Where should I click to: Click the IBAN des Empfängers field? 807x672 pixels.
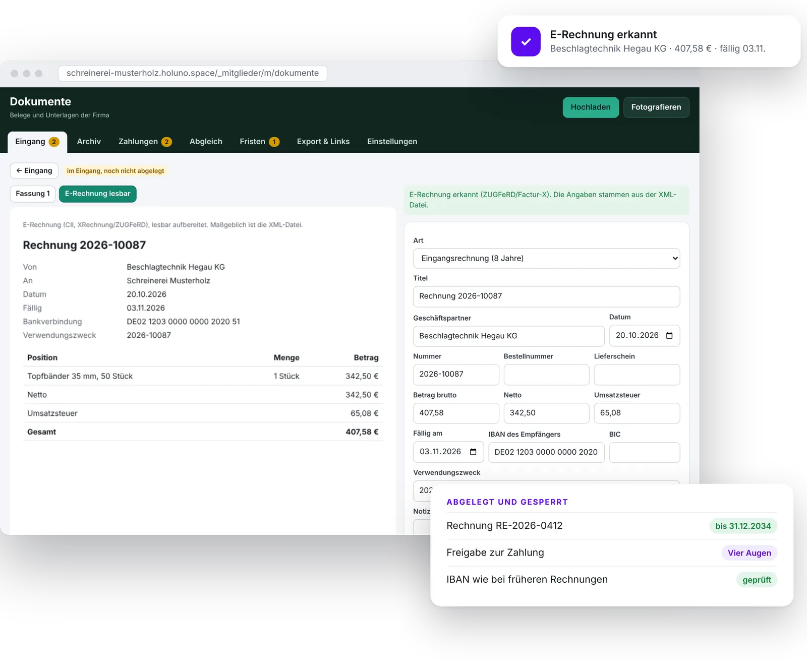pos(546,452)
